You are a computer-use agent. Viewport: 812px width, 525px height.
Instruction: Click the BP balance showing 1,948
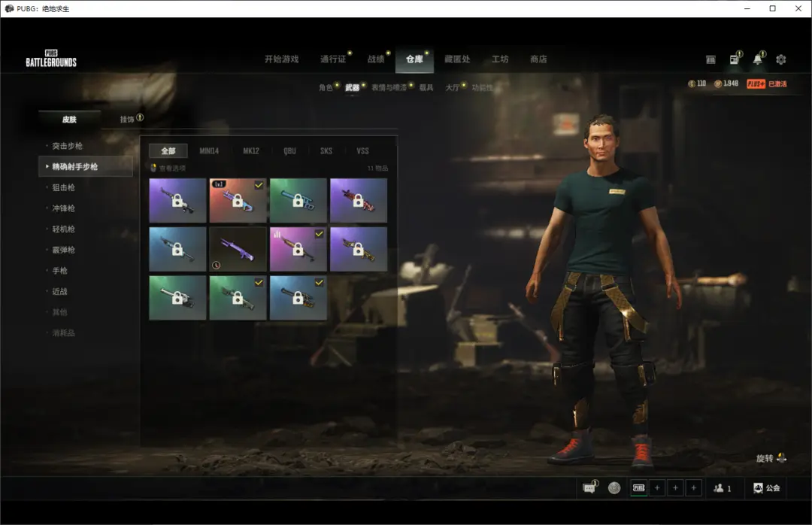(x=726, y=83)
